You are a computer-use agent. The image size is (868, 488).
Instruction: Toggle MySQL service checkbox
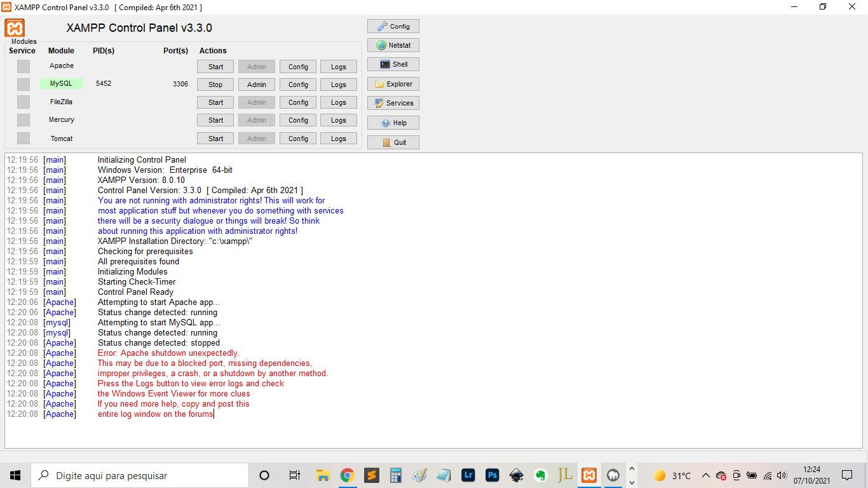pyautogui.click(x=24, y=84)
